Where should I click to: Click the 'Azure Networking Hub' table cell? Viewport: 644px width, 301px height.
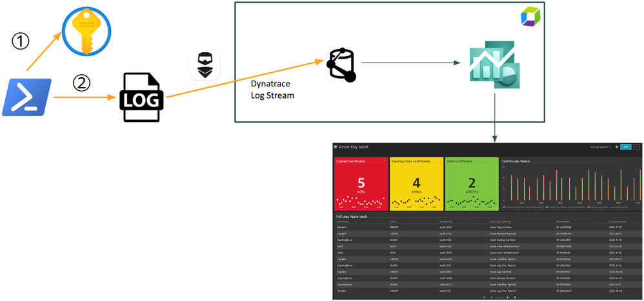pyautogui.click(x=503, y=234)
